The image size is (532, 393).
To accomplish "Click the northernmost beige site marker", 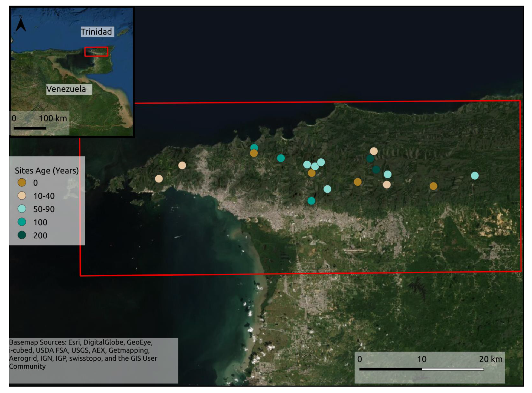I will tap(374, 151).
